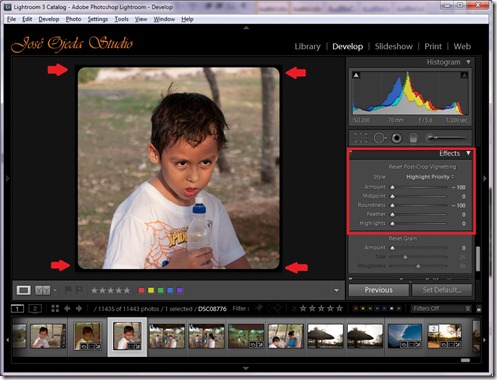Viewport: 497px width, 380px height.
Task: Open Before/After view options dropdown
Action: pos(55,290)
